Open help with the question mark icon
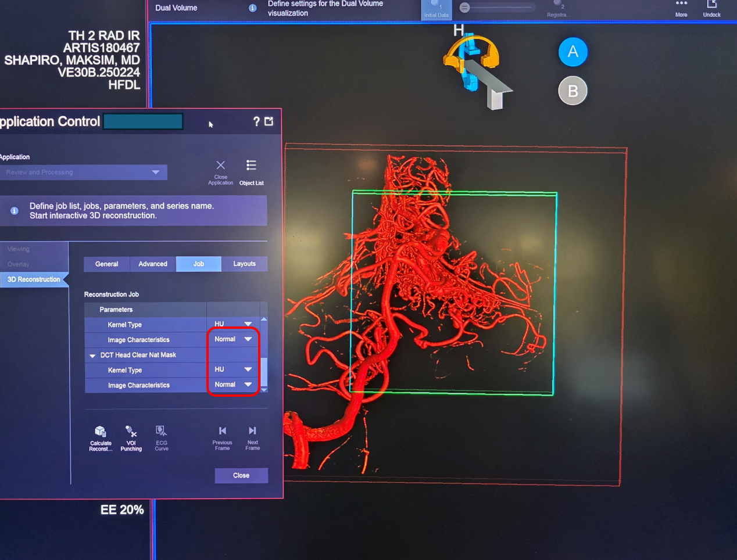The image size is (737, 560). click(x=256, y=121)
